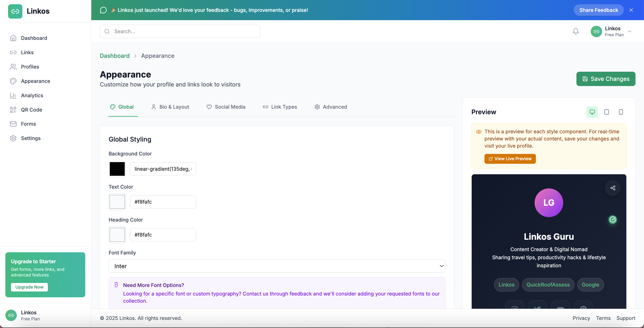Viewport: 644px width, 328px height.
Task: Click the Forms envelope sidebar item
Action: [28, 124]
